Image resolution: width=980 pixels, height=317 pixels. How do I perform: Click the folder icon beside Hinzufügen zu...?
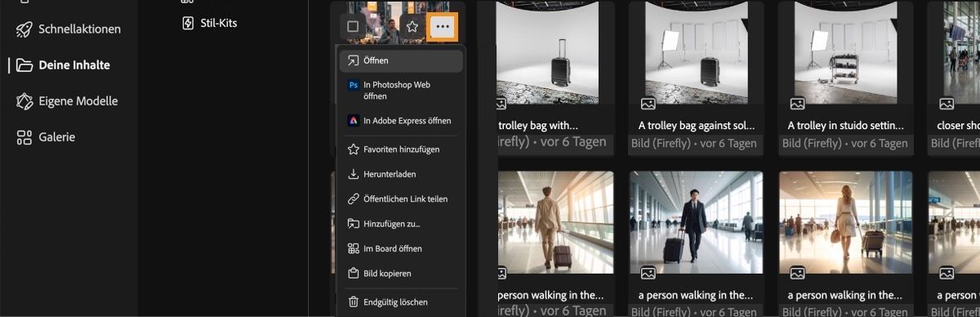pos(353,223)
